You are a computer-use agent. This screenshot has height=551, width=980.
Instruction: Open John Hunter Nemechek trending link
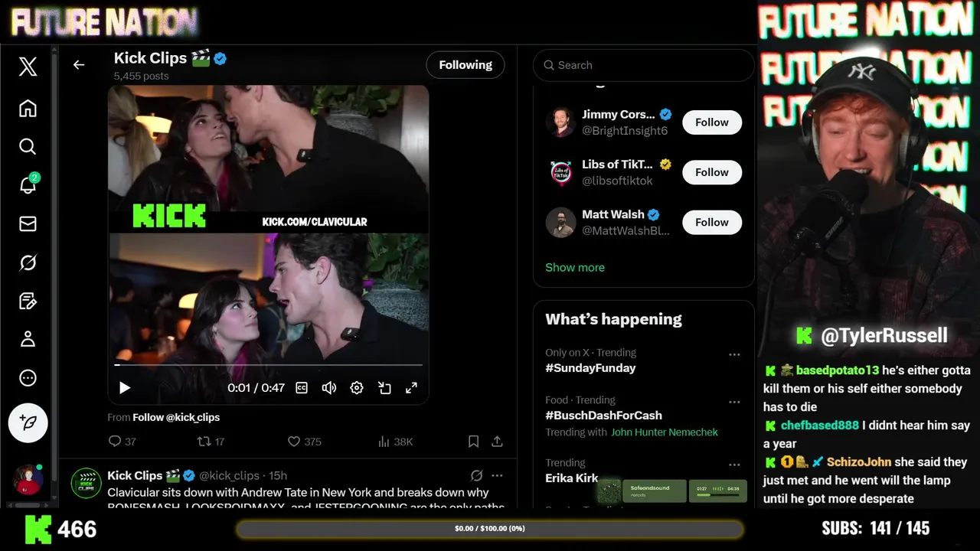[x=665, y=432]
